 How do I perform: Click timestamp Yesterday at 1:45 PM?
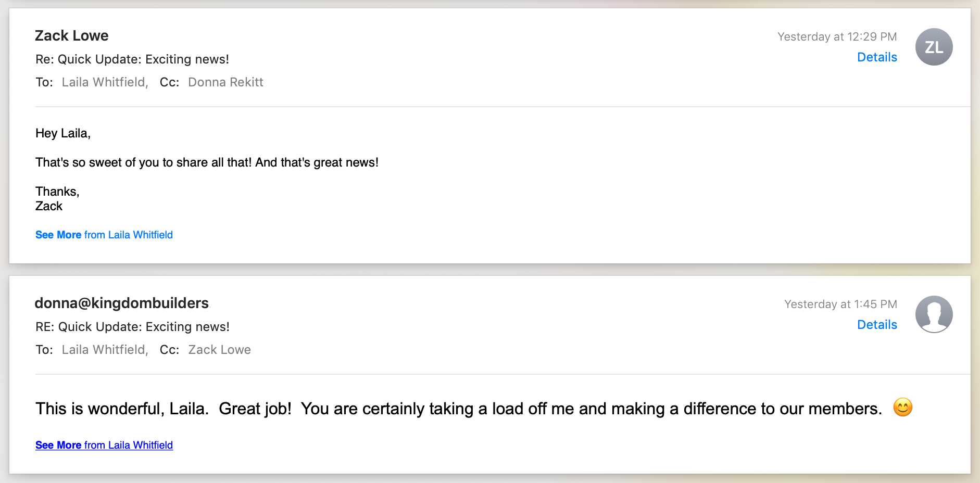(840, 304)
